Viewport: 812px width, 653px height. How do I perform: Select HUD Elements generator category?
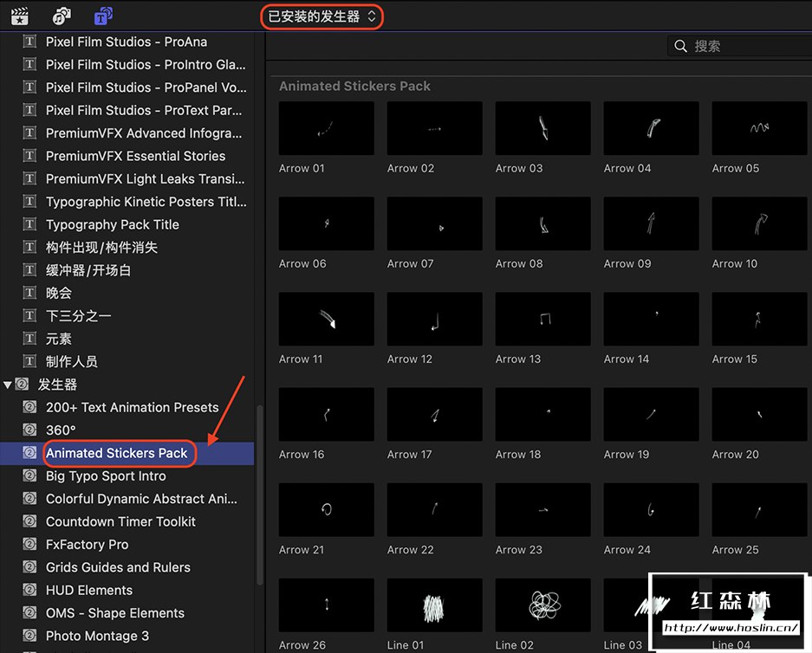pos(127,590)
